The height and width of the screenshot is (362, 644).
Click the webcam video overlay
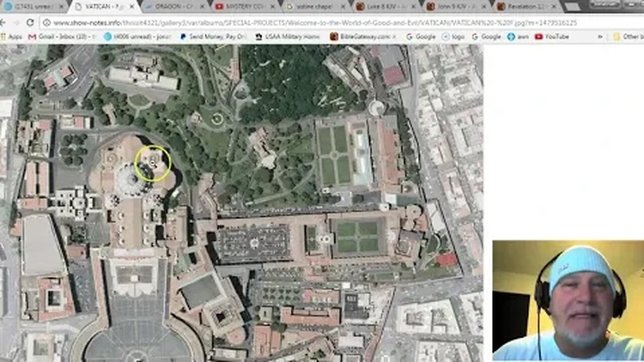click(x=568, y=301)
